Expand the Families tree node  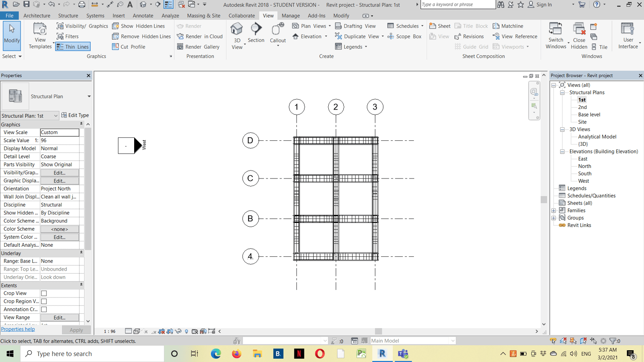click(x=554, y=211)
